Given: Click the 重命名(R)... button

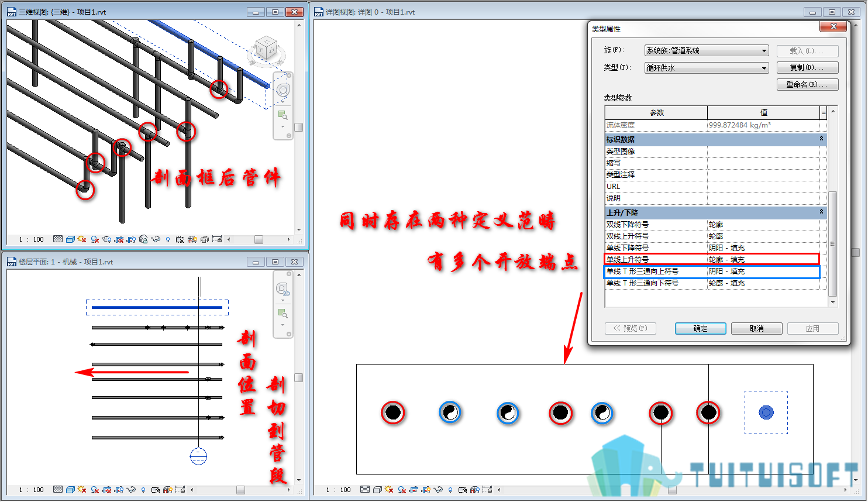Looking at the screenshot, I should [x=807, y=84].
